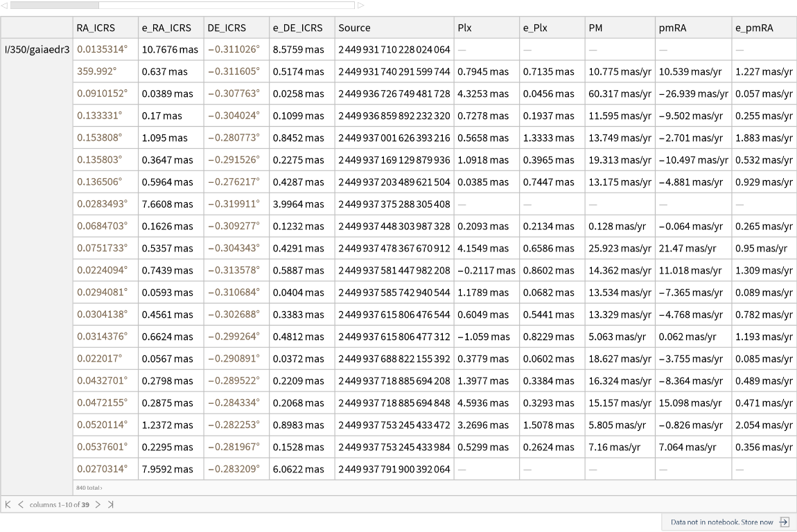Click the scrollbar left arrow

coord(4,6)
